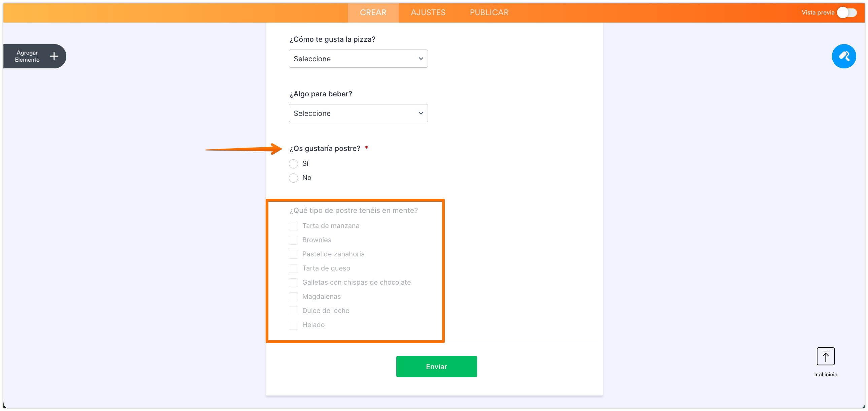Screen dimensions: 868x411
Task: Toggle the Vista previa switch
Action: pos(846,12)
